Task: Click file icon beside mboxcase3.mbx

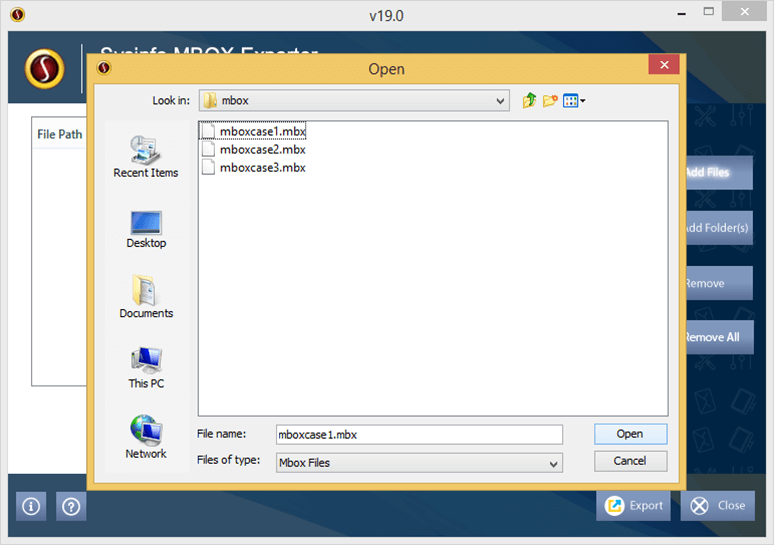Action: coord(209,168)
